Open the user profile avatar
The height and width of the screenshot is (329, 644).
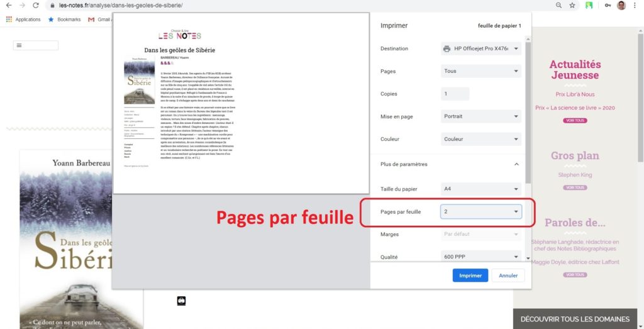(x=621, y=5)
